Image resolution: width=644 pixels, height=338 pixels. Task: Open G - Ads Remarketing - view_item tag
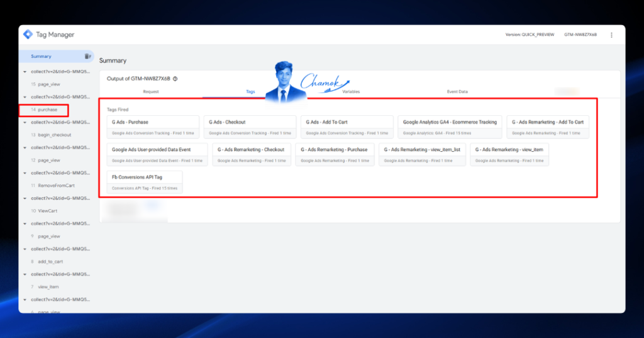[509, 155]
